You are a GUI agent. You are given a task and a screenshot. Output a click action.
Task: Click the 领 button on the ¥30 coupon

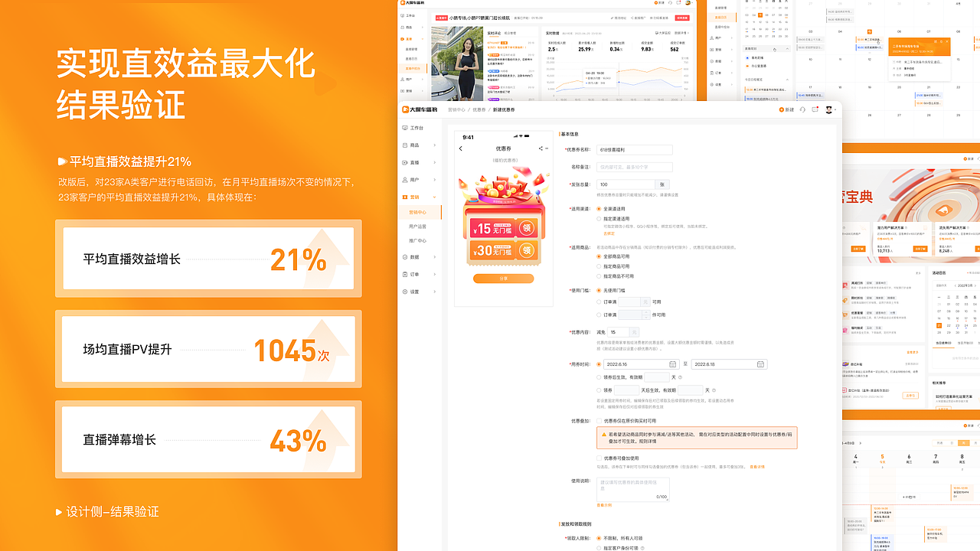point(527,249)
